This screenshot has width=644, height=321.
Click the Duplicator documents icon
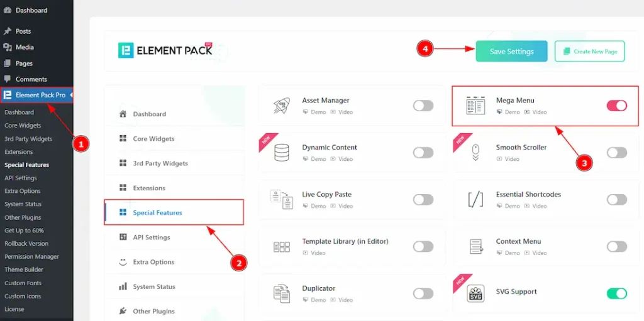(x=281, y=293)
